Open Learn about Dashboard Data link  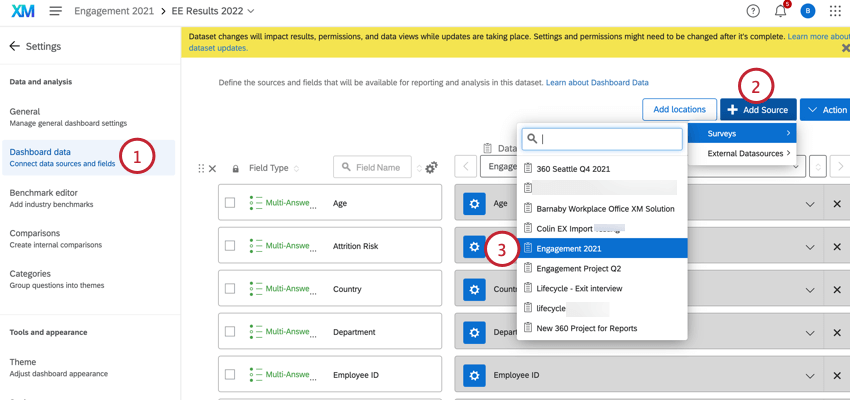[x=596, y=82]
